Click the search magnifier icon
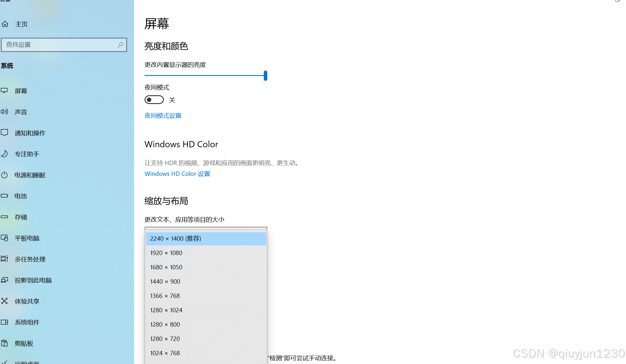This screenshot has width=626, height=364. [120, 45]
